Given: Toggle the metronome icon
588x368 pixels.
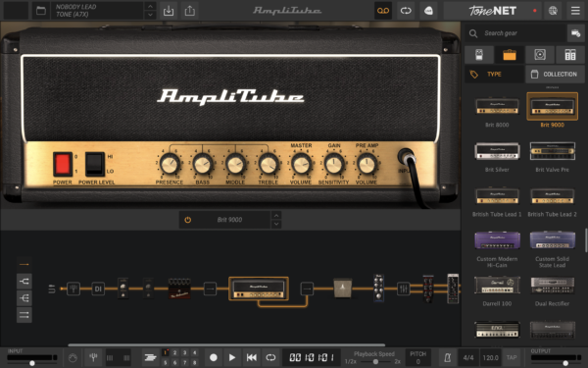Looking at the screenshot, I should pos(448,357).
